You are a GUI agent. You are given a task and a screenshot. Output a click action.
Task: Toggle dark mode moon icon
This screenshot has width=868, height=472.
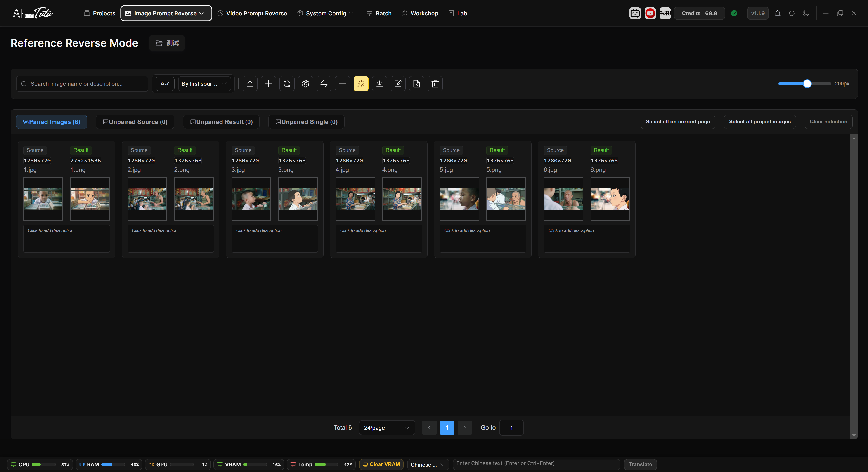(x=806, y=13)
